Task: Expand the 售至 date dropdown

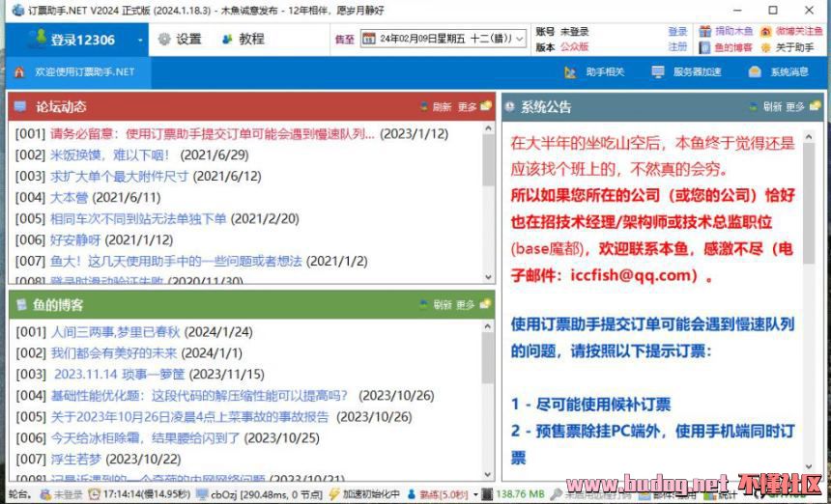Action: 520,40
